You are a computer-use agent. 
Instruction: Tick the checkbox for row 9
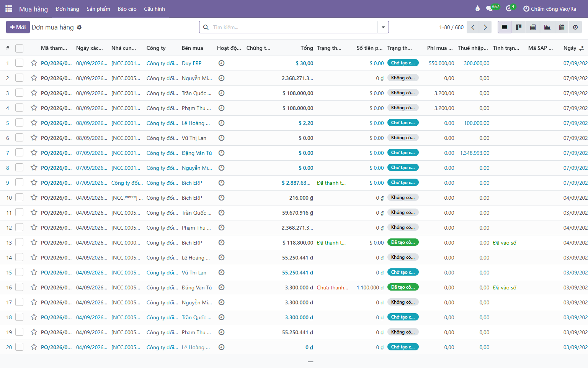(20, 182)
